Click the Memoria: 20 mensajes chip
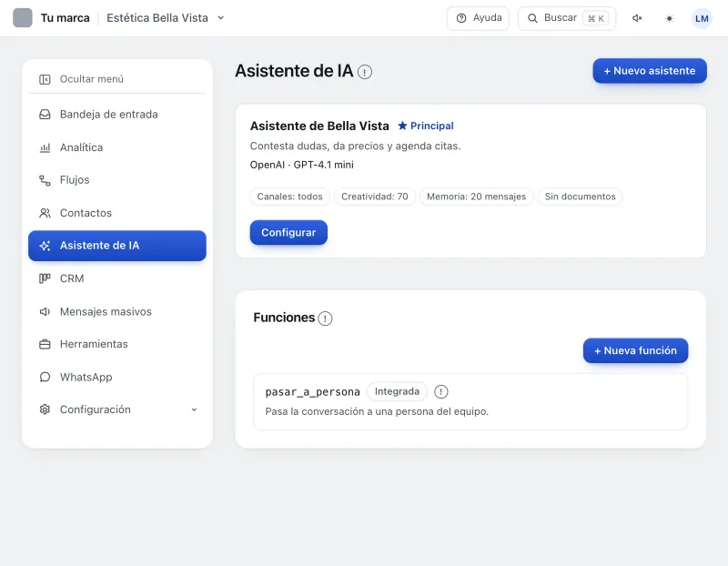 (476, 197)
